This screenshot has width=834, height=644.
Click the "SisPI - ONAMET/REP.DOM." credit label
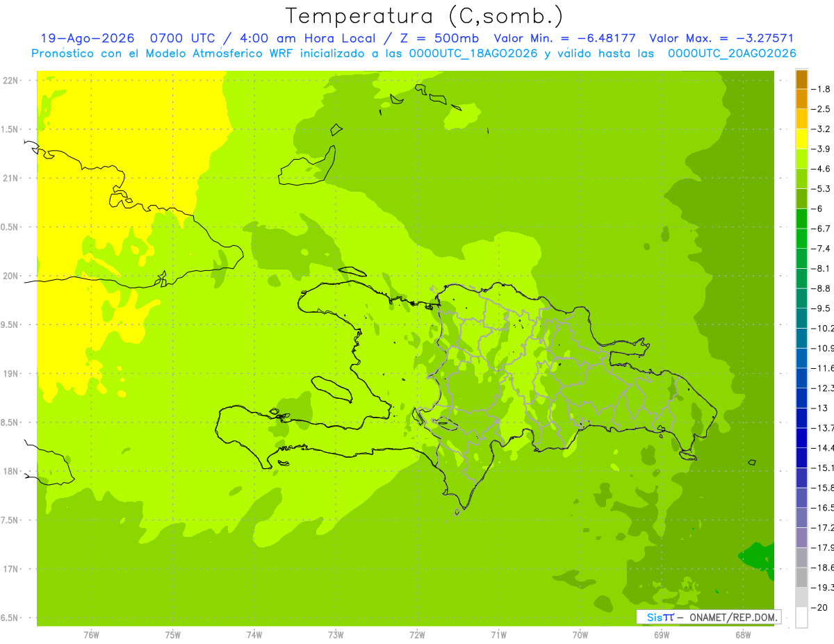[709, 617]
